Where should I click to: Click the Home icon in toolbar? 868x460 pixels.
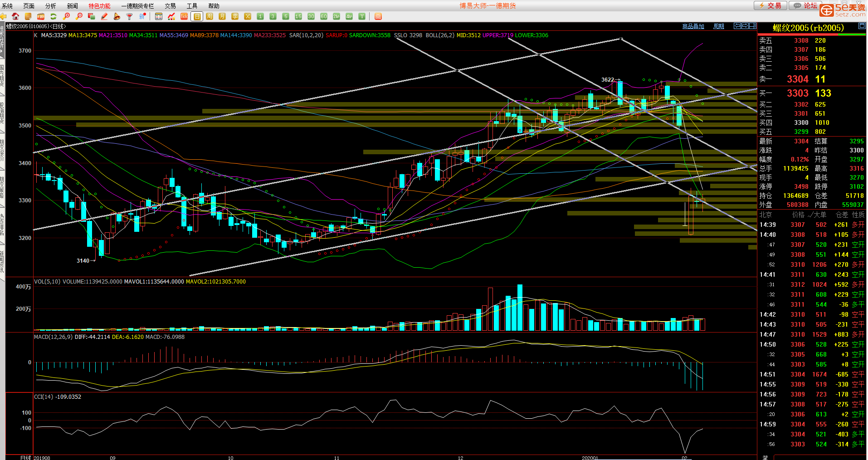coord(15,16)
